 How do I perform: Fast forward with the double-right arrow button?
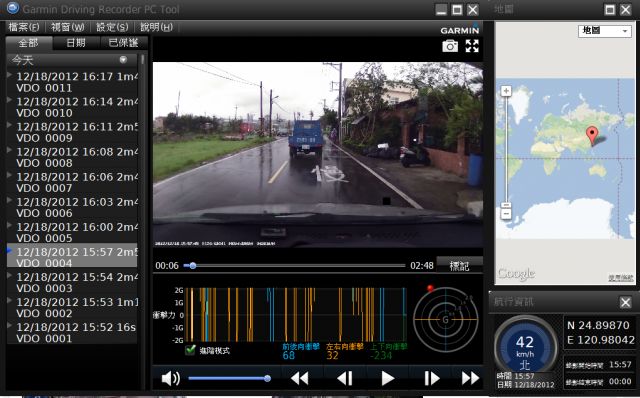coord(470,378)
